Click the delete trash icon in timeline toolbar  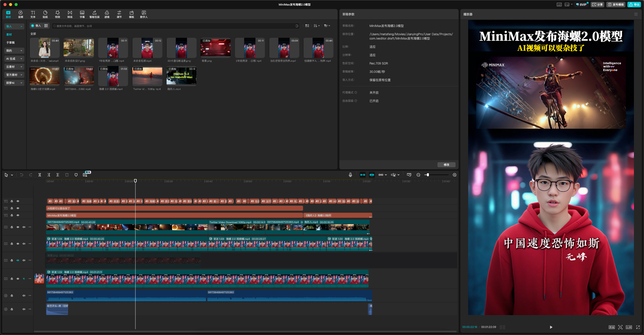pos(67,175)
